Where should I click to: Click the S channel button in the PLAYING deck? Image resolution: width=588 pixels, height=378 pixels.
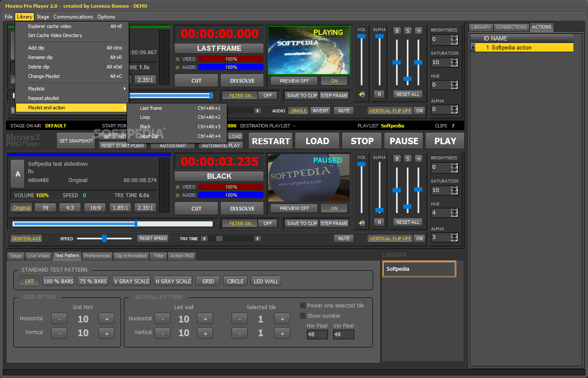pos(408,31)
